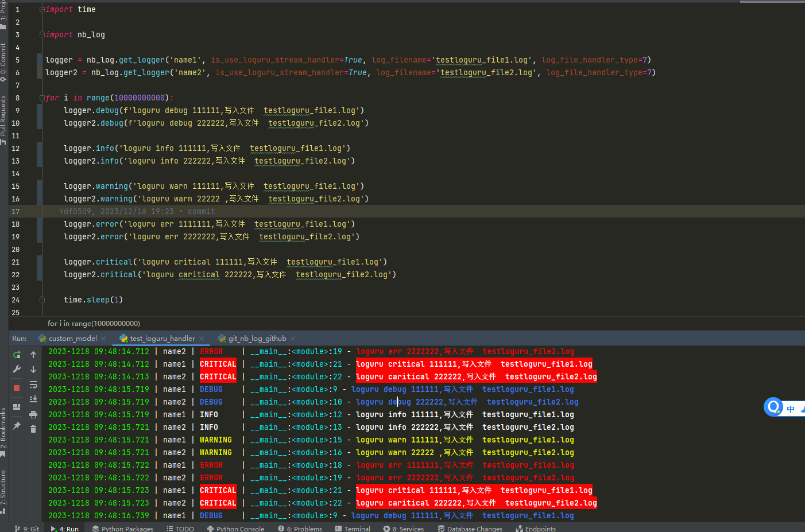Move up the stack trace arrow
This screenshot has height=532, width=805.
tap(33, 355)
